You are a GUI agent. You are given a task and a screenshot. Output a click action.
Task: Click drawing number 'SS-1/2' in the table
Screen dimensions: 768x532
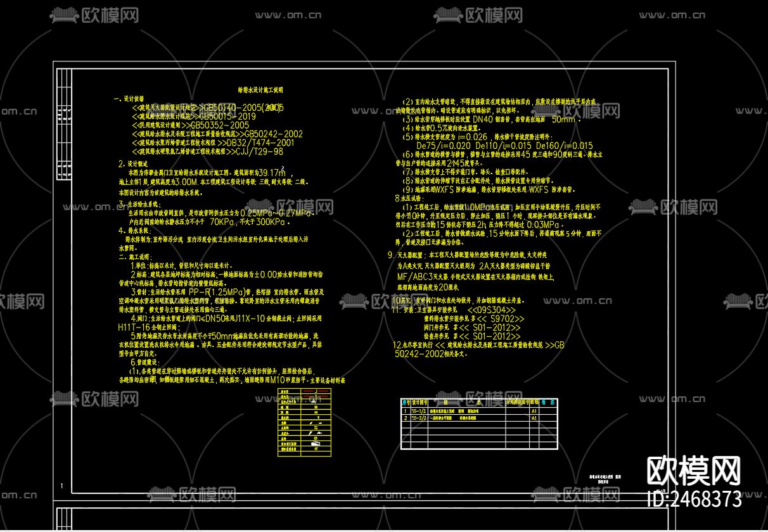pos(419,411)
